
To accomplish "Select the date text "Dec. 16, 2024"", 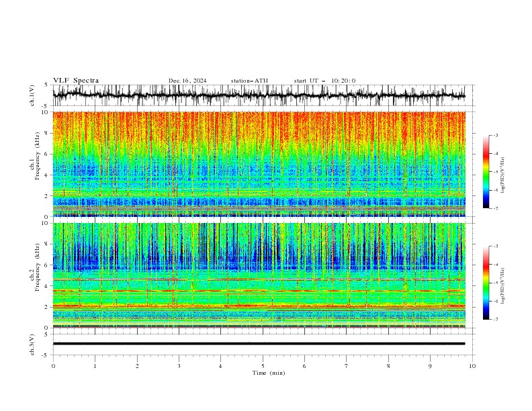I will pyautogui.click(x=187, y=81).
